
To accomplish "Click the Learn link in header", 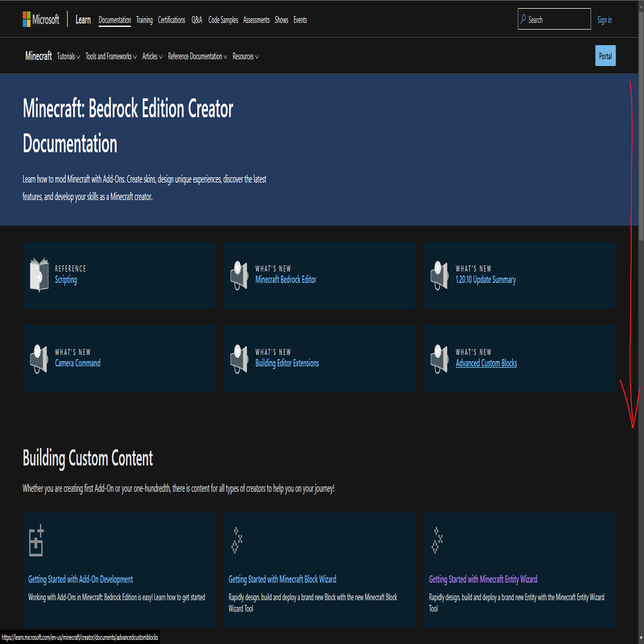I will (83, 20).
